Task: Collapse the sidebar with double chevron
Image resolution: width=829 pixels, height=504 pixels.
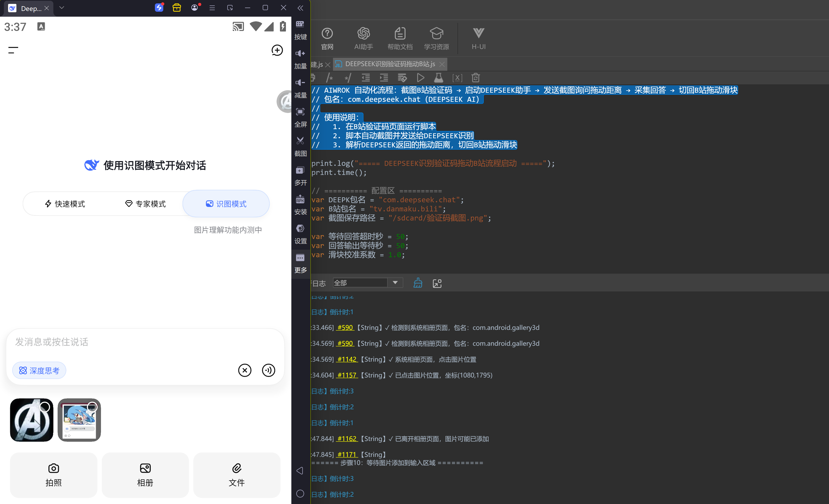Action: [x=300, y=8]
